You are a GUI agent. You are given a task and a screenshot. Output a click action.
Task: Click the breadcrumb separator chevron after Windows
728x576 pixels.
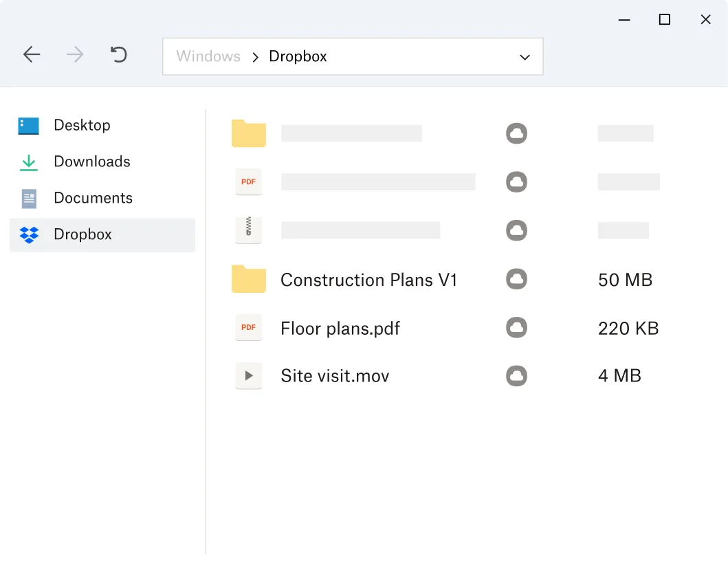click(255, 57)
